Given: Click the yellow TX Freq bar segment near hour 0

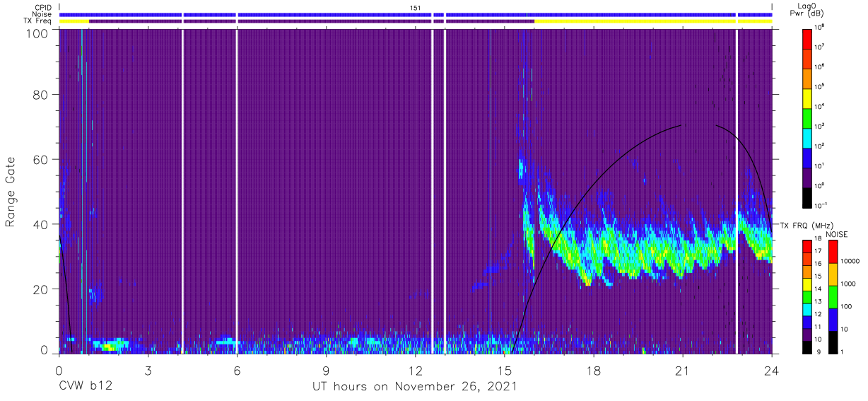Looking at the screenshot, I should (x=74, y=21).
